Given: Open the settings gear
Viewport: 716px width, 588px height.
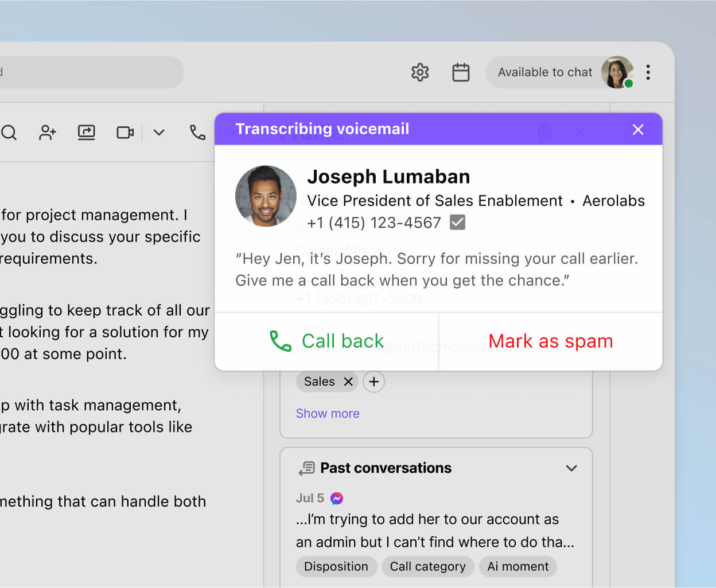Looking at the screenshot, I should point(420,72).
